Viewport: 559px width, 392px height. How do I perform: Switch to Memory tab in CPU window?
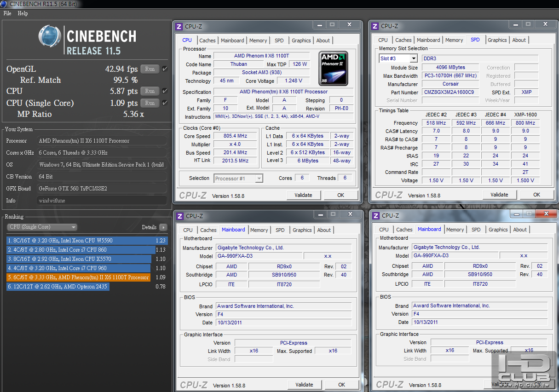tap(258, 40)
